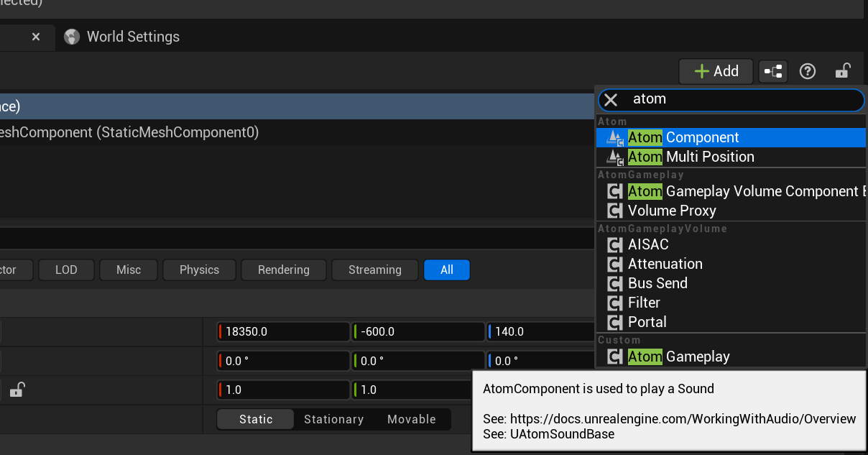Click the location X field 18350.0
868x455 pixels.
coord(283,331)
